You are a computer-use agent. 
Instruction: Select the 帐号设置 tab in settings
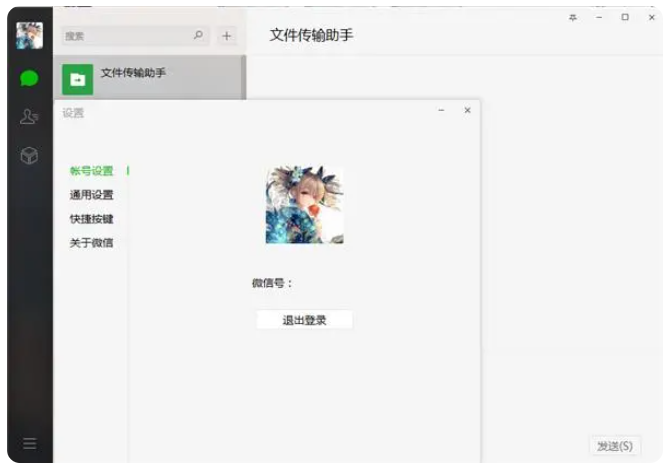(x=91, y=171)
